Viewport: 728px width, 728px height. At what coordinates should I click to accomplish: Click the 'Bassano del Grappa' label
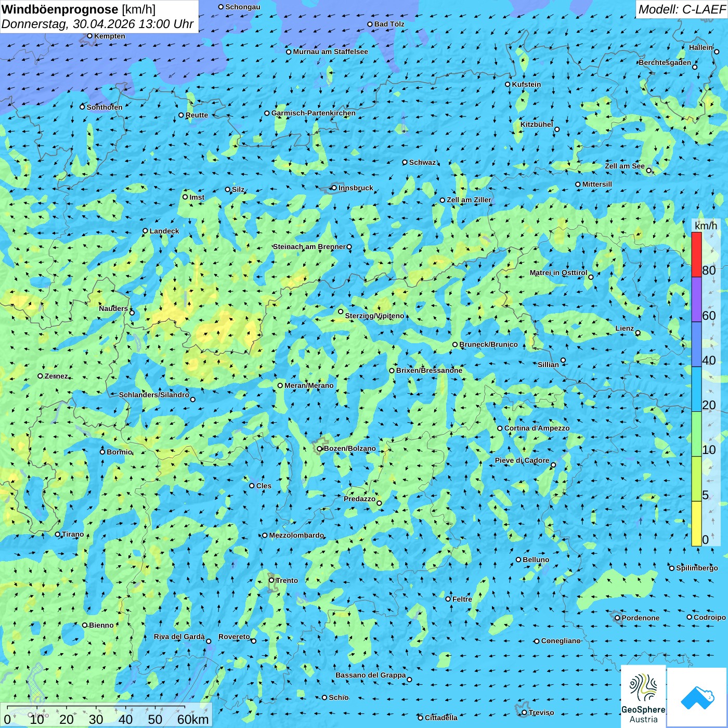tap(370, 675)
